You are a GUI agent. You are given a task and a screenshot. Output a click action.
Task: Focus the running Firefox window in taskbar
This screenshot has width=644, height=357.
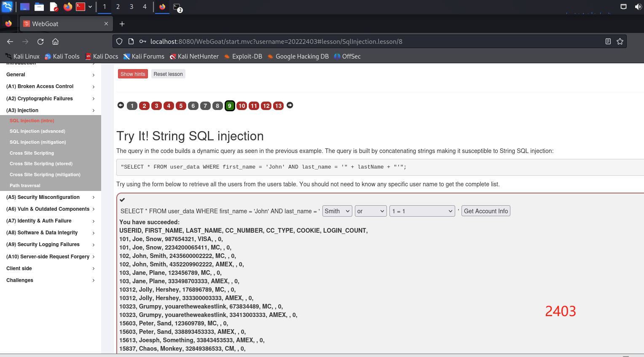[162, 7]
